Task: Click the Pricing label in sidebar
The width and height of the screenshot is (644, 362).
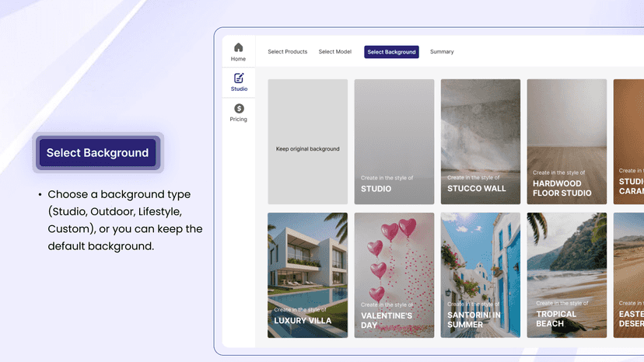Action: [238, 120]
